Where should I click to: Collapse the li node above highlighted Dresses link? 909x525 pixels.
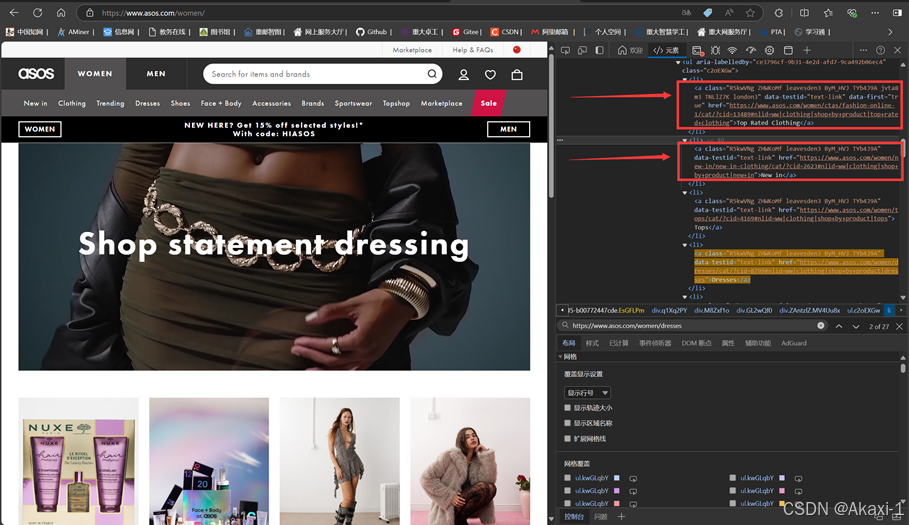click(685, 245)
